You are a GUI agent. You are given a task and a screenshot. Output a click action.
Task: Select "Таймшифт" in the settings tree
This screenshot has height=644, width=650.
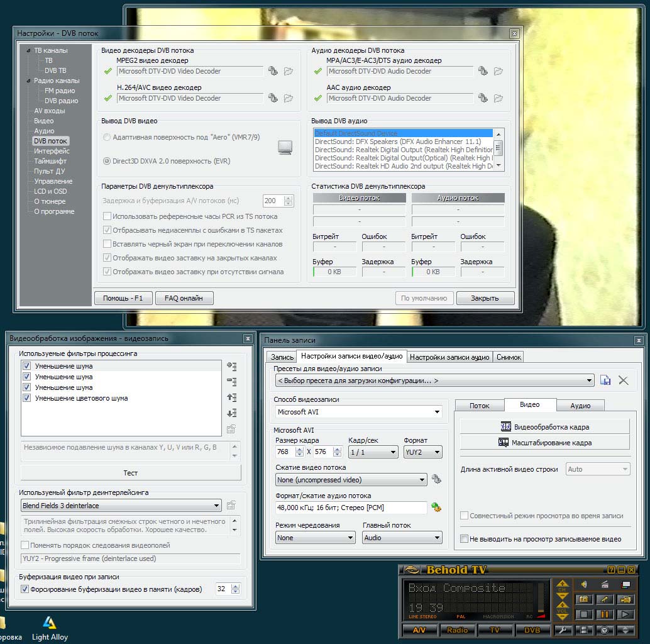point(50,161)
